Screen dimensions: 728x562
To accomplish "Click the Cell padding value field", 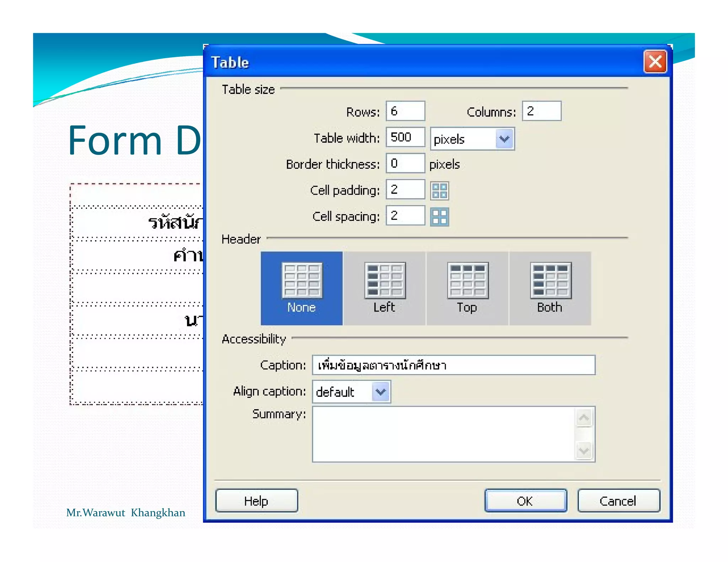I will pyautogui.click(x=405, y=189).
